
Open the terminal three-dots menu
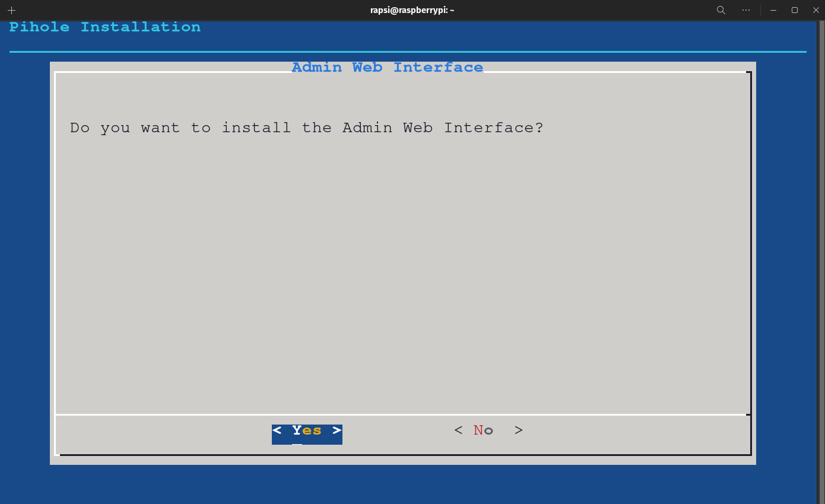tap(746, 10)
